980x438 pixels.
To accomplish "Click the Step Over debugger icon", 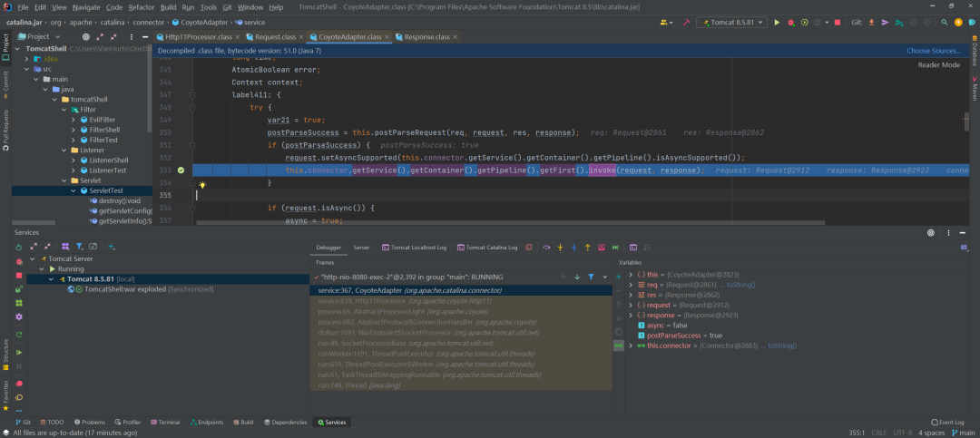I will click(546, 248).
